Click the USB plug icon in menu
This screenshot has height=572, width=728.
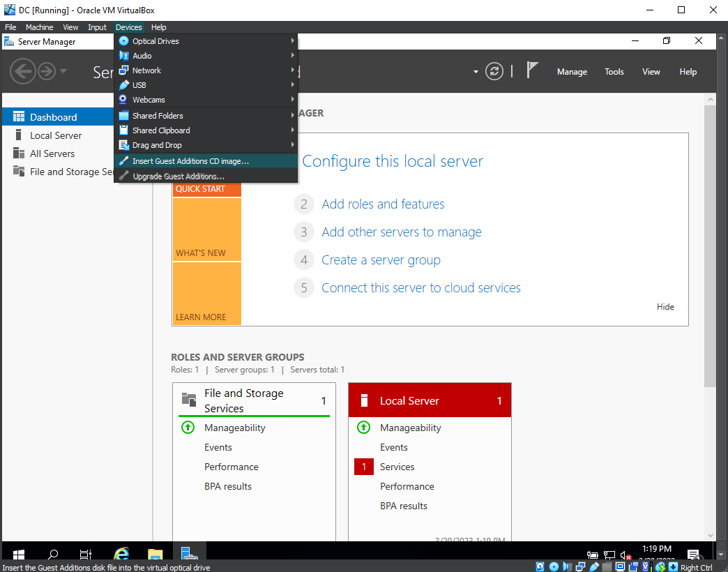[123, 85]
